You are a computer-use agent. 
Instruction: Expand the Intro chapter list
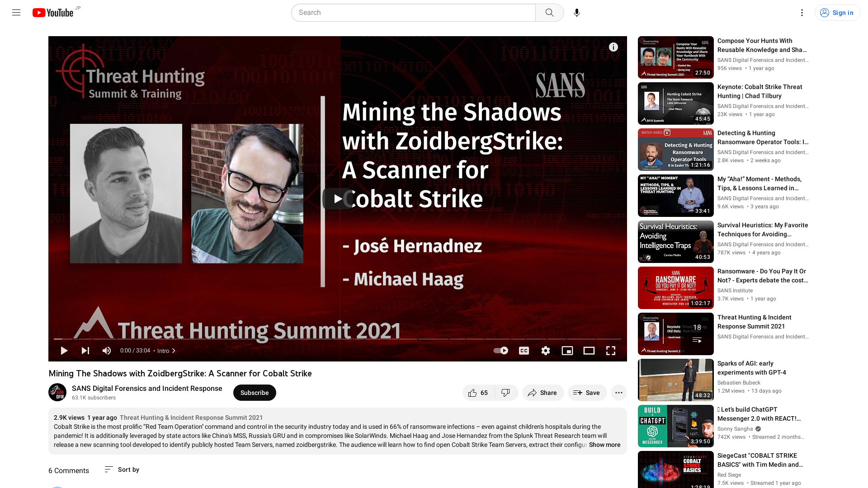[166, 351]
